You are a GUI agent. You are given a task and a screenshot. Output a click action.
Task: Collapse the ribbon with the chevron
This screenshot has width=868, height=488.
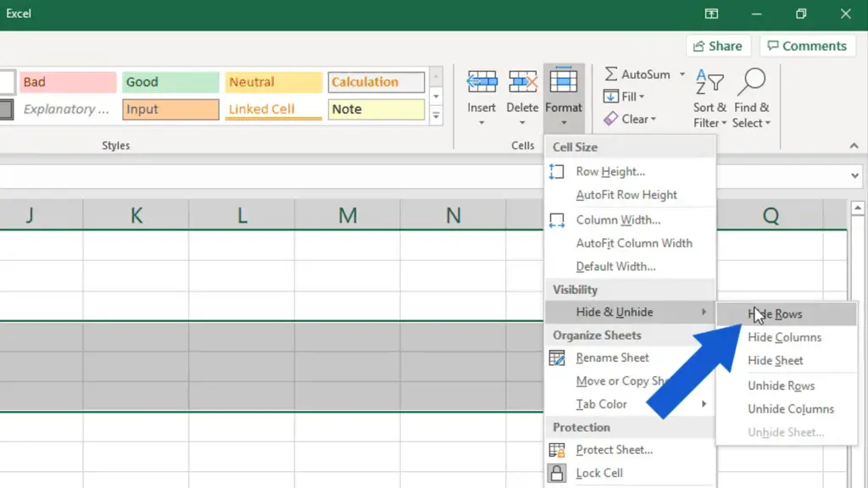coord(853,145)
